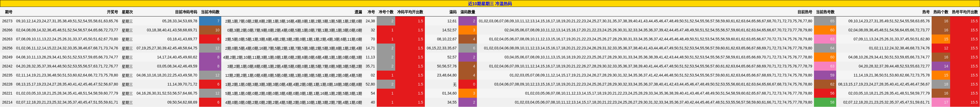
Task: Click gray warm count 6 in row 26256
Action: tap(468, 48)
